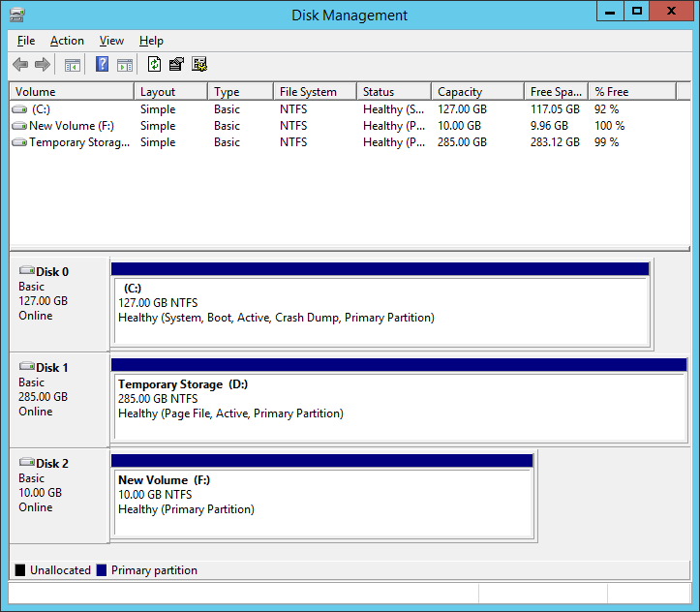Click the Back arrow toolbar icon
Screen dimensions: 700x612
20,65
